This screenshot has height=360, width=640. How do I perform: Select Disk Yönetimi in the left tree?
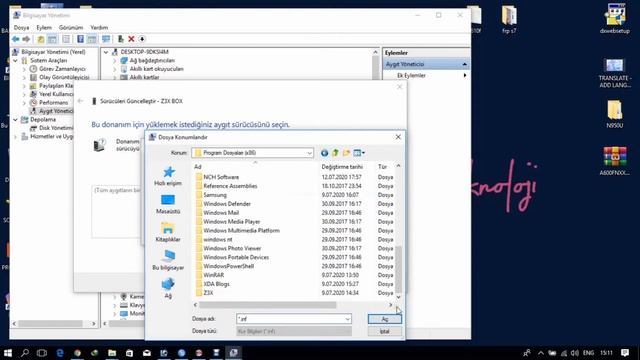pyautogui.click(x=56, y=128)
